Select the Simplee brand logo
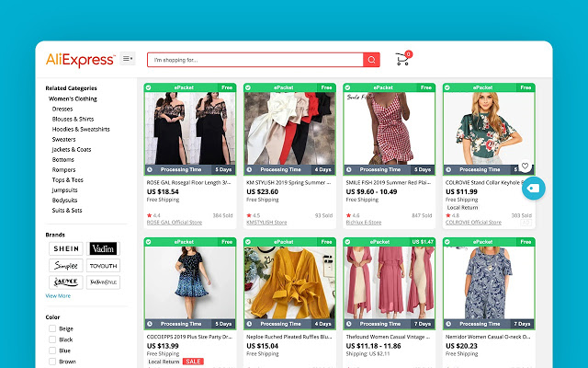 pos(65,265)
